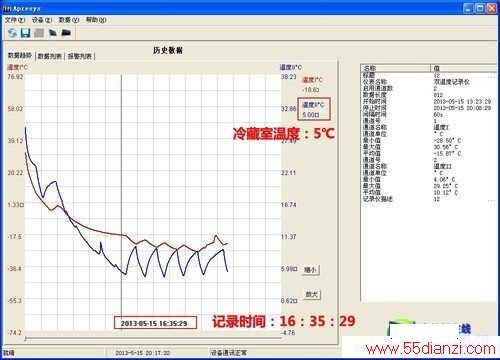Screen dimensions: 500x360
Task: Select the 温度II°C legend box
Action: click(314, 109)
